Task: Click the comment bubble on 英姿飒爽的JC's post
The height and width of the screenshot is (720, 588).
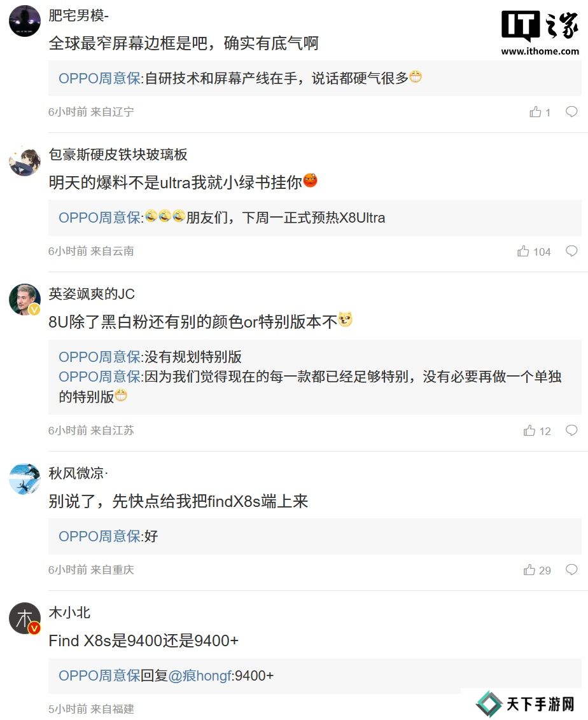Action: (x=571, y=431)
